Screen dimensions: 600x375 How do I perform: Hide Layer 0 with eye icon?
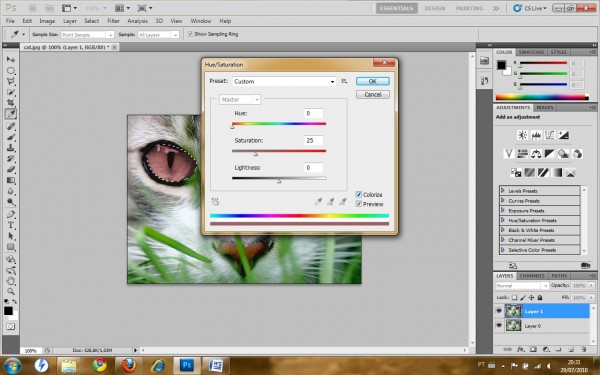click(x=499, y=326)
